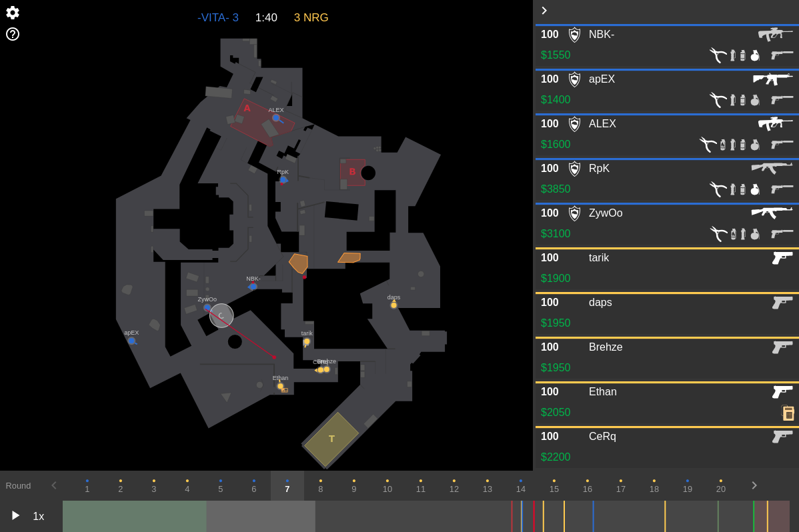Click the smoke grenade icon in RpK's row
Viewport: 799px width, 532px height.
tap(742, 189)
